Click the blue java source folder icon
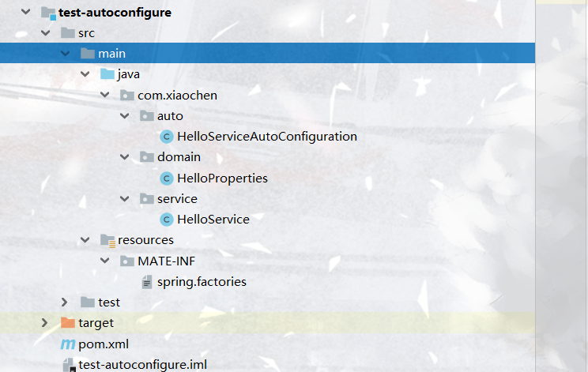The image size is (588, 372). [x=107, y=74]
